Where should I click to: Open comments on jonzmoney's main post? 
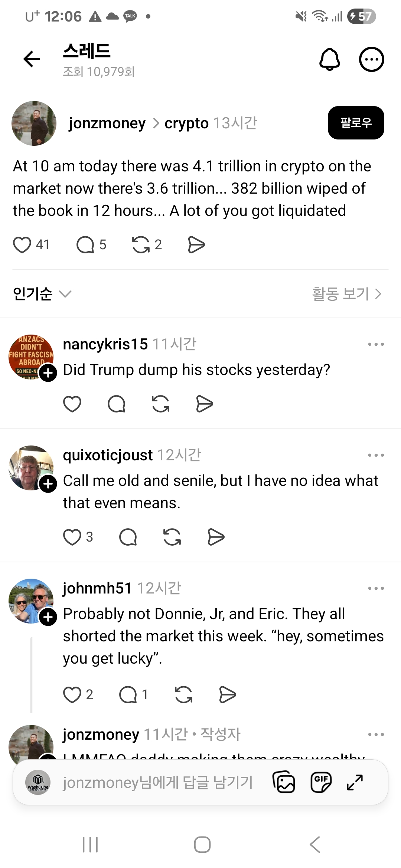pyautogui.click(x=85, y=245)
